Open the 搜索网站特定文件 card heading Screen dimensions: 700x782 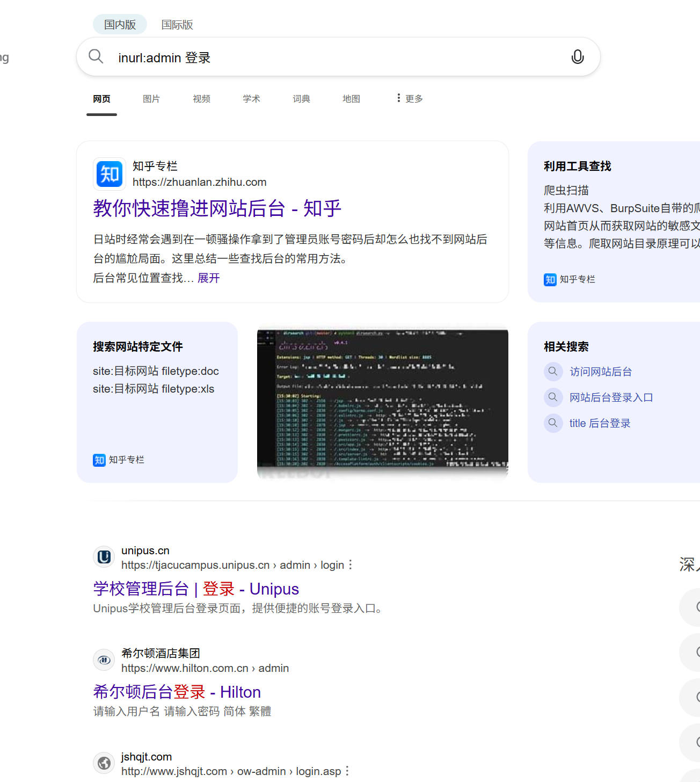[x=138, y=346]
